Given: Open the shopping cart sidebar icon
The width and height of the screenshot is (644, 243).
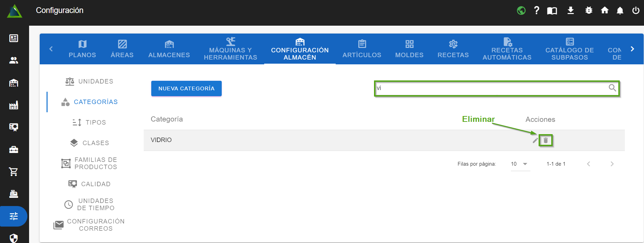Looking at the screenshot, I should (14, 172).
